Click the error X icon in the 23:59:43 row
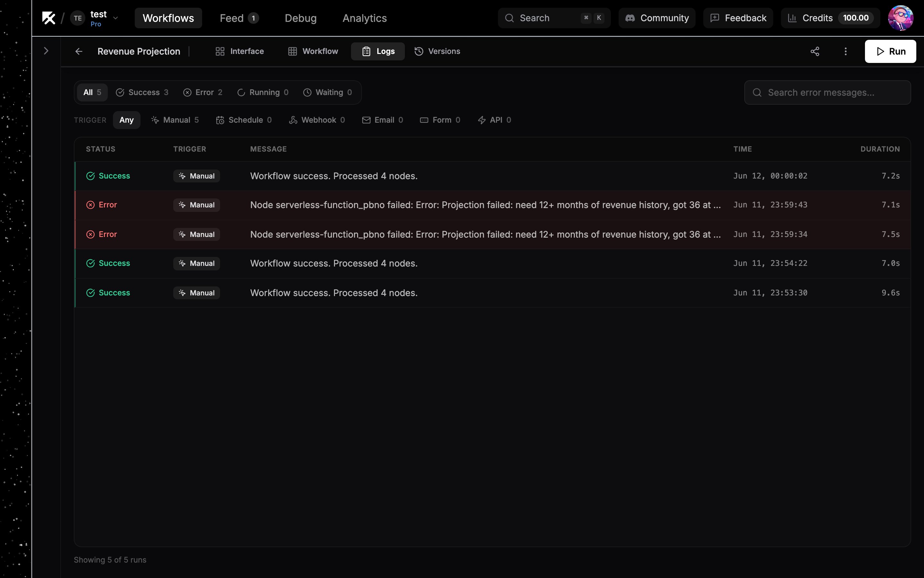 click(90, 205)
